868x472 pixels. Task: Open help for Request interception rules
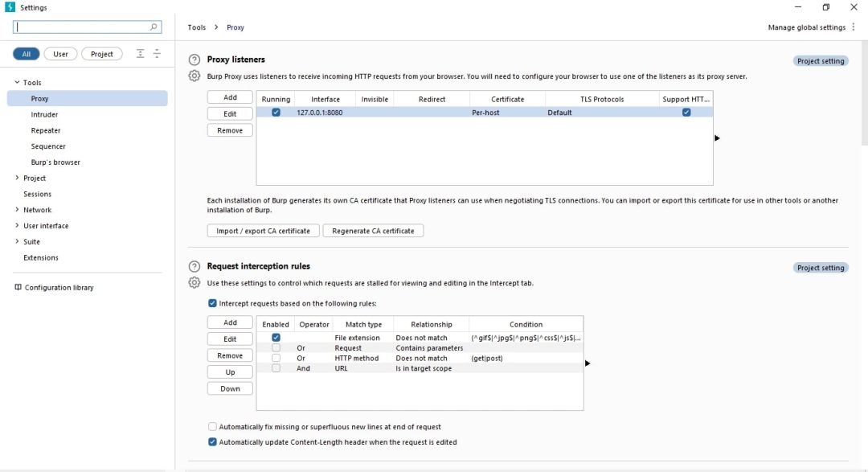pos(194,266)
